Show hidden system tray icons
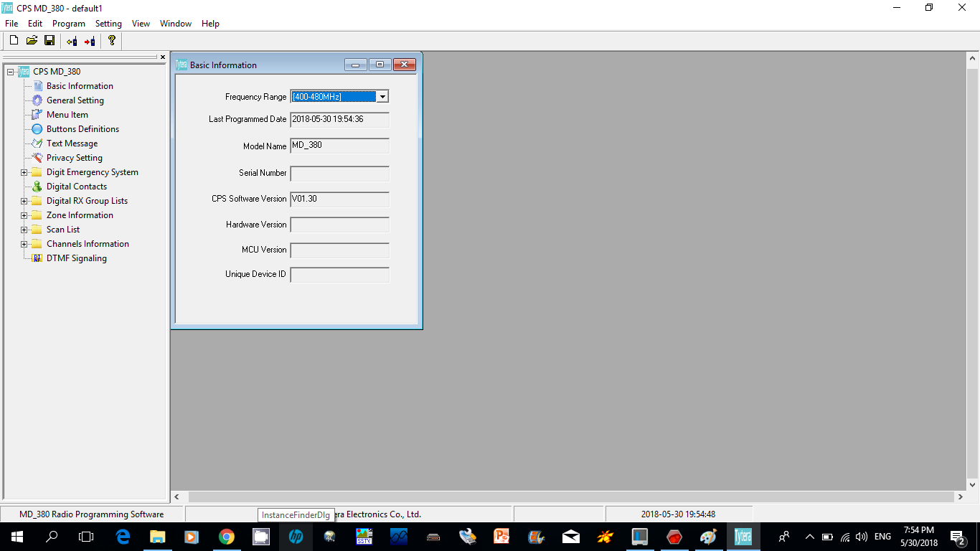The height and width of the screenshot is (551, 980). click(810, 537)
